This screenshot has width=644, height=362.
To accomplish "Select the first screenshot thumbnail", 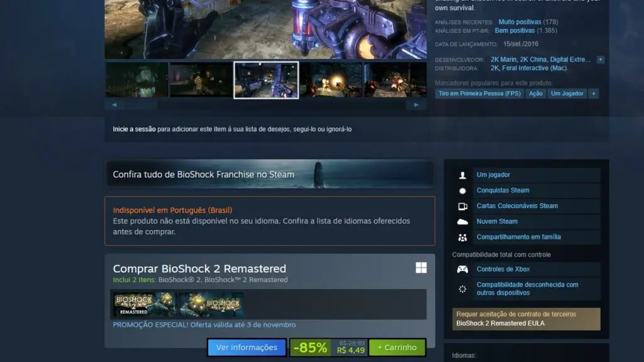I will 136,80.
